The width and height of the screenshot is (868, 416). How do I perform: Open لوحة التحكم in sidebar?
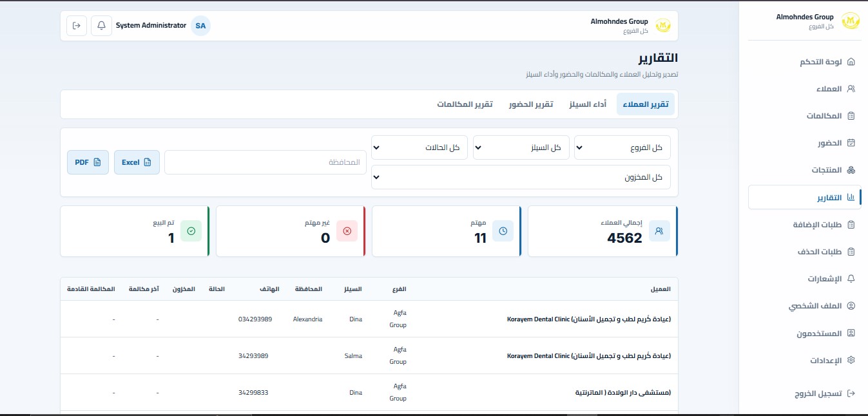click(804, 62)
